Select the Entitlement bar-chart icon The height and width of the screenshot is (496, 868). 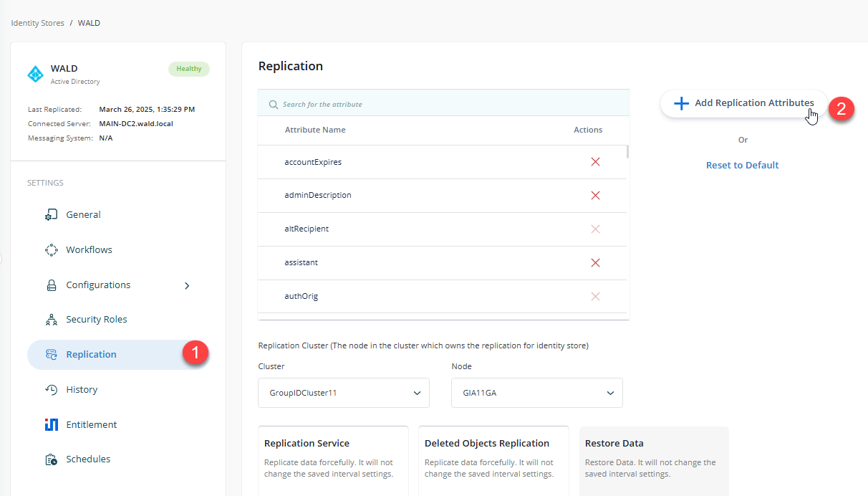(51, 424)
